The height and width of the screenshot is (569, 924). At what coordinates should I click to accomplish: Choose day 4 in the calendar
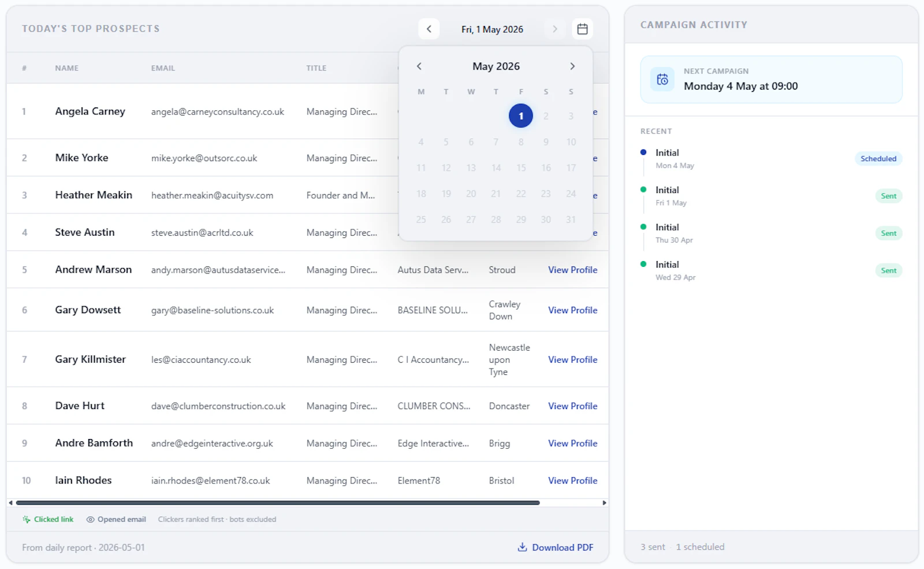421,142
